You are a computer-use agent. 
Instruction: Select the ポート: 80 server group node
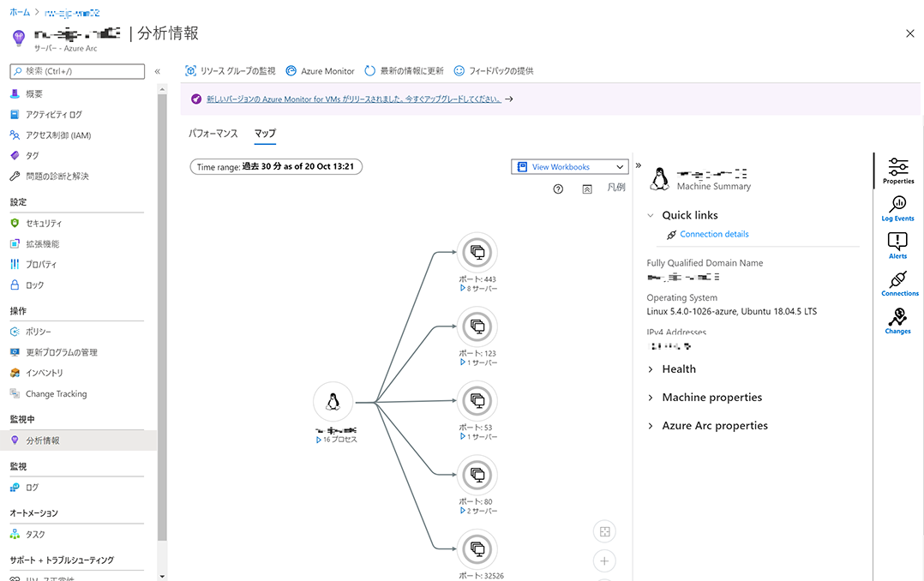tap(477, 475)
